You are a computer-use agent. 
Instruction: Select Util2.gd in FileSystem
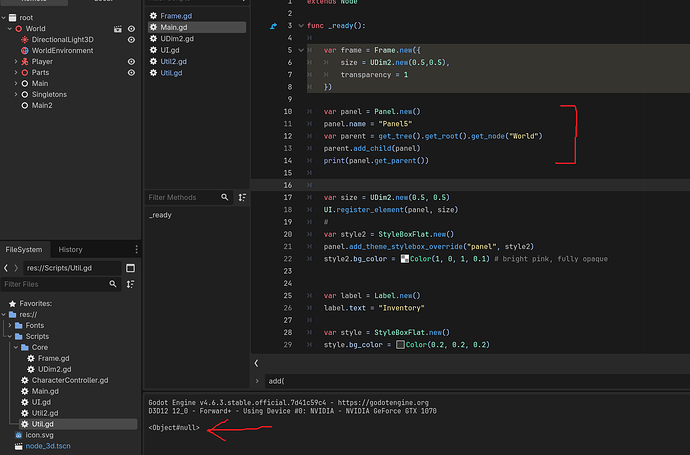[x=44, y=413]
